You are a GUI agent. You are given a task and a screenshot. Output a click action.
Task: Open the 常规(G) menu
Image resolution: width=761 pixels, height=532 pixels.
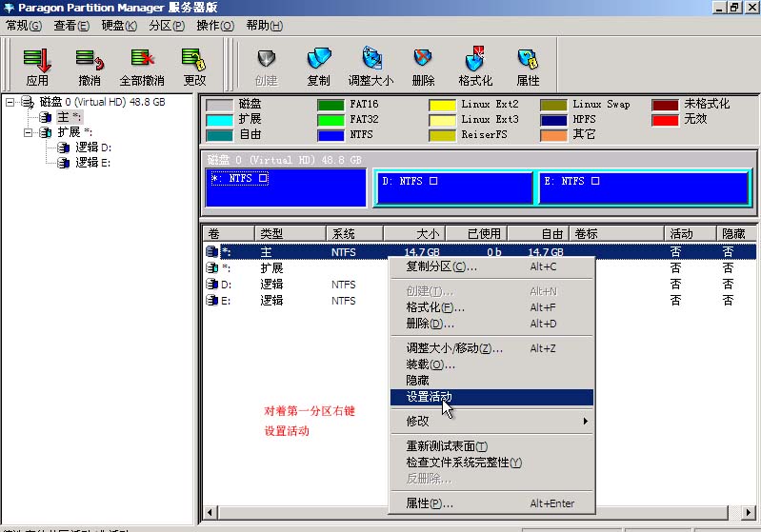(x=23, y=25)
